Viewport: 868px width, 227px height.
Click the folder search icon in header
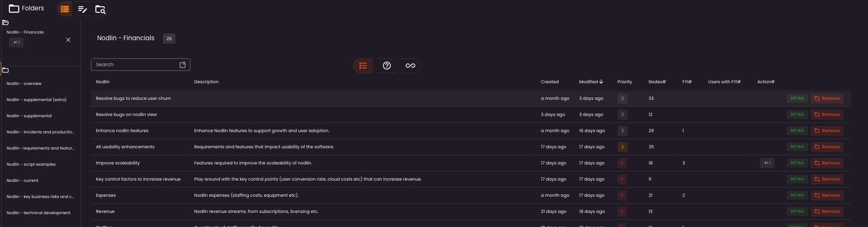(100, 9)
